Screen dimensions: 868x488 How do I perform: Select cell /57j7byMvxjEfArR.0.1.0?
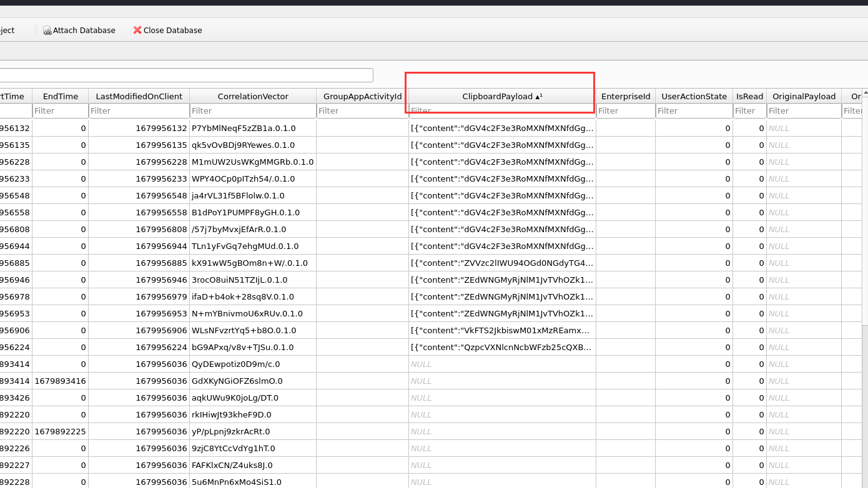point(253,229)
